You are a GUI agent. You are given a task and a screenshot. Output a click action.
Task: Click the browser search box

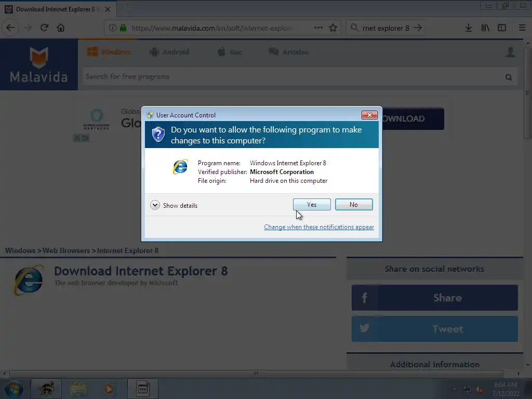click(385, 28)
